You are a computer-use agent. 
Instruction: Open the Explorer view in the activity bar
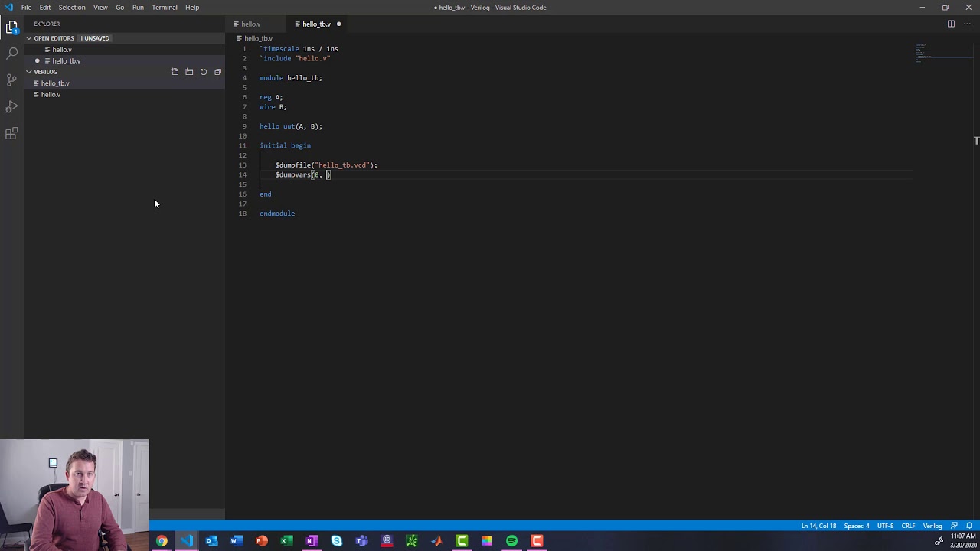[11, 28]
